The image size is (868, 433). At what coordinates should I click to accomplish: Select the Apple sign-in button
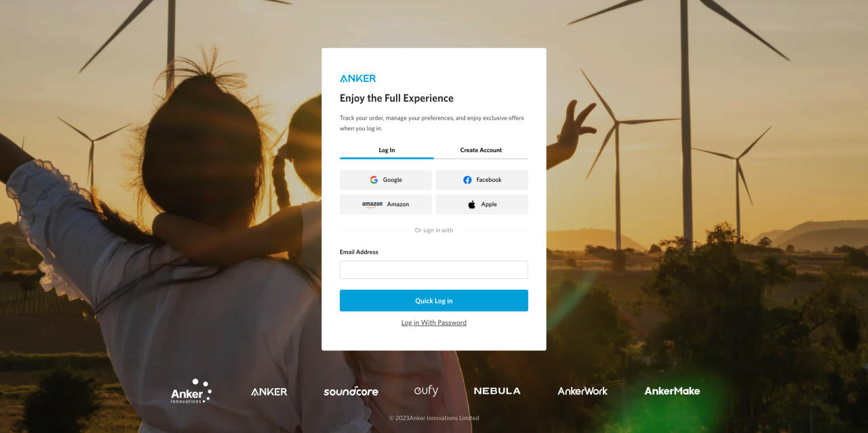(481, 204)
